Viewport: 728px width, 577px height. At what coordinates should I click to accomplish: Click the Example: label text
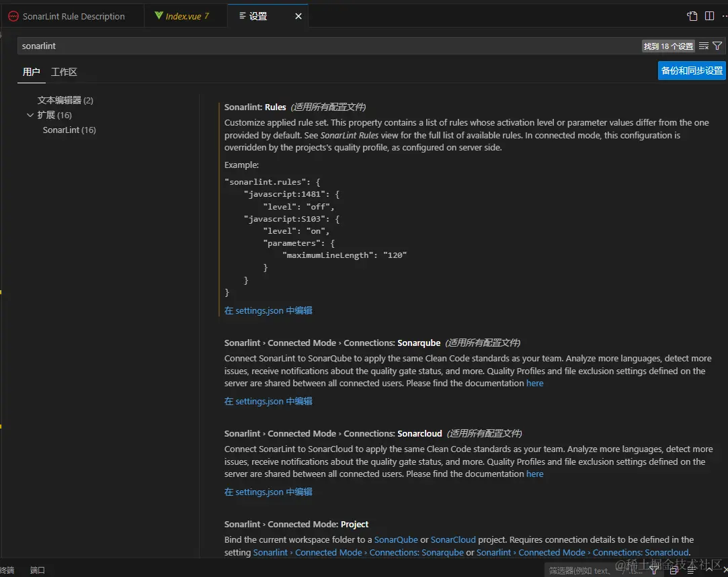241,165
